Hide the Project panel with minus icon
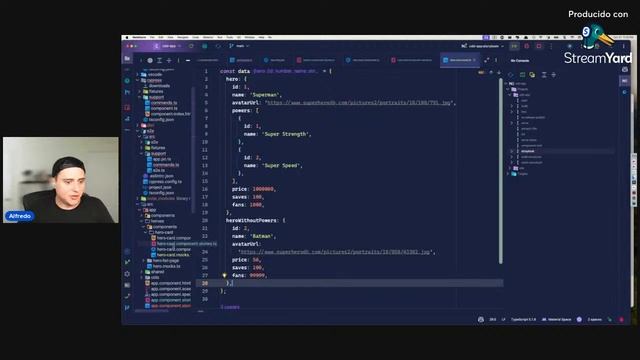Image resolution: width=640 pixels, height=360 pixels. tap(188, 60)
